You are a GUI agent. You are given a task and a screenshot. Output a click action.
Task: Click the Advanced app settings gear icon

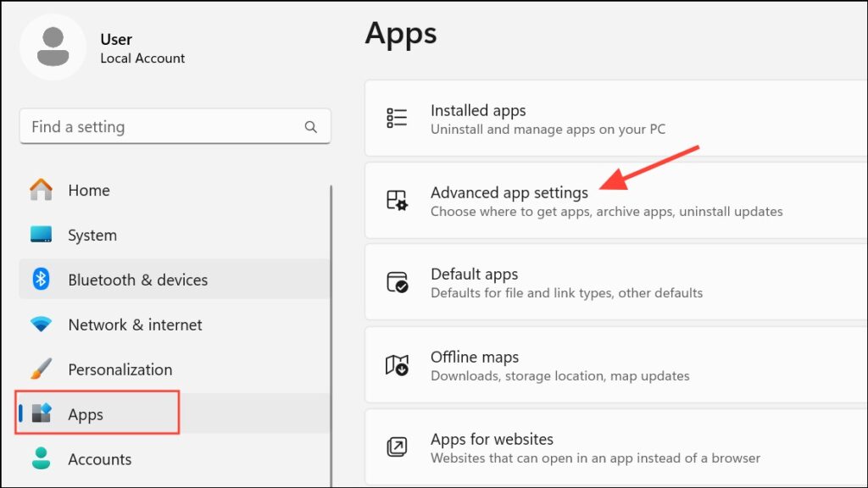(x=397, y=200)
